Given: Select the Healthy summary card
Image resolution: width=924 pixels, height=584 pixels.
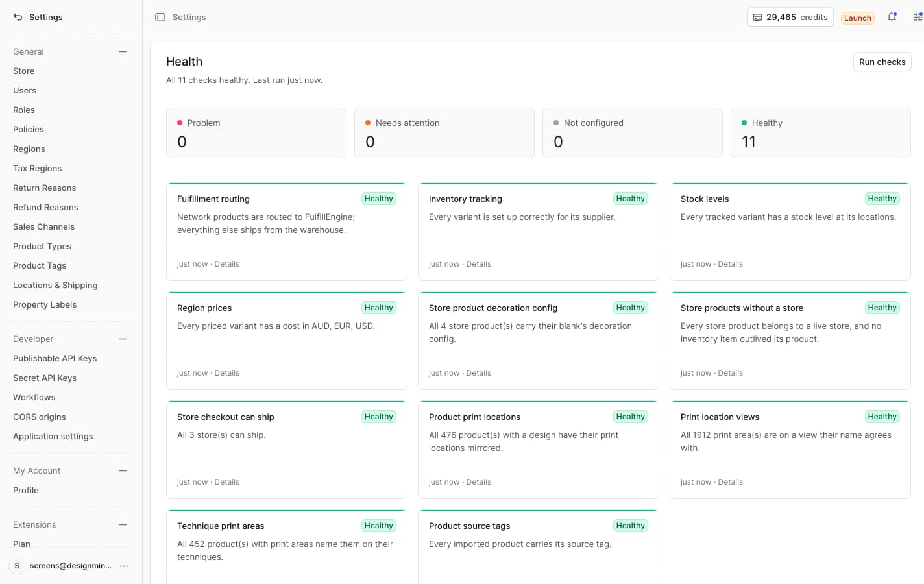Looking at the screenshot, I should pyautogui.click(x=821, y=133).
